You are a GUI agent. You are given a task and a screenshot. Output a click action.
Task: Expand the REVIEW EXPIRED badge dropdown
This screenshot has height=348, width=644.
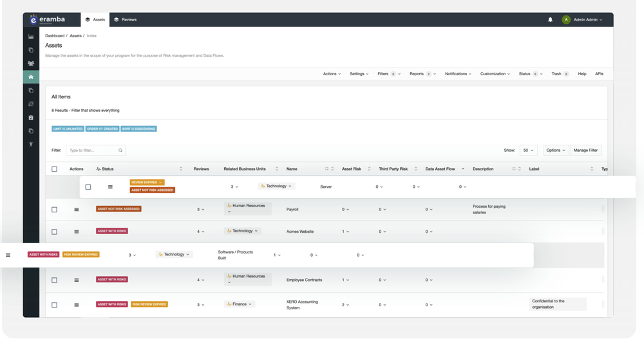pos(147,182)
